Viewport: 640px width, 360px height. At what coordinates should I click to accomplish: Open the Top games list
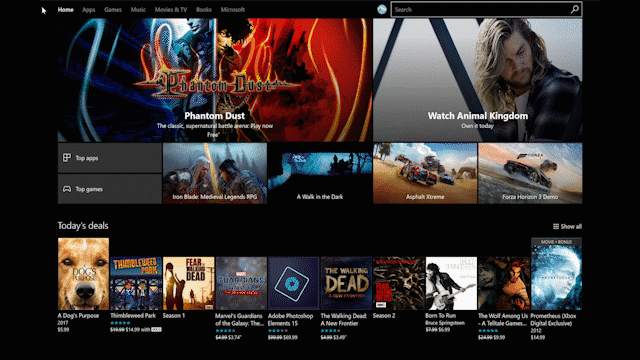(x=109, y=189)
